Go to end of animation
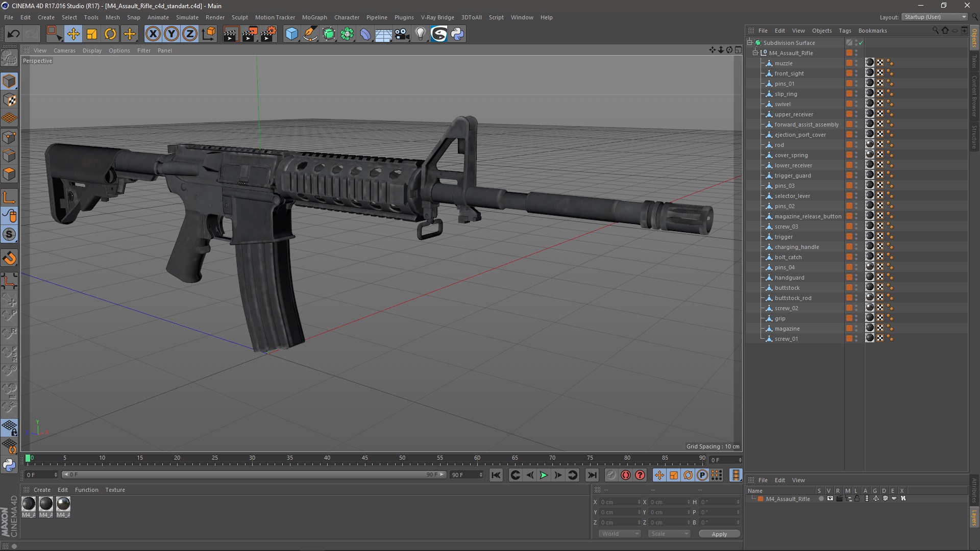 (592, 475)
